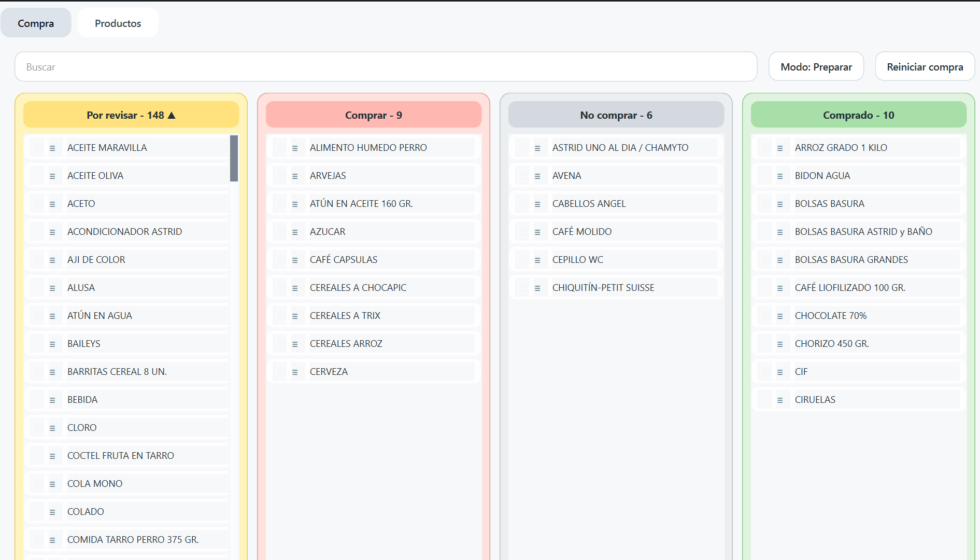Viewport: 980px width, 560px height.
Task: Click drag handle icon for COLA MONO
Action: [x=52, y=484]
